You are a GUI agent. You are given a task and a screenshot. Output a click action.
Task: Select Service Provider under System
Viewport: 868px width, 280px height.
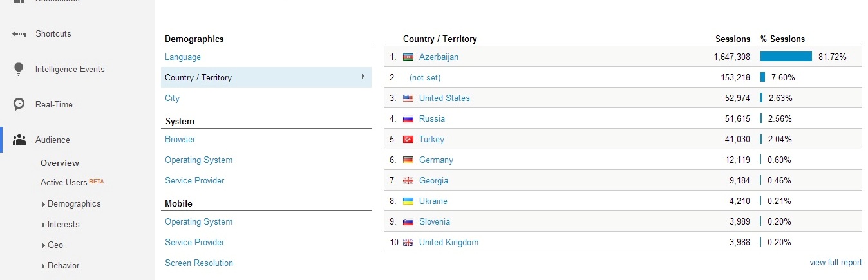pos(194,180)
